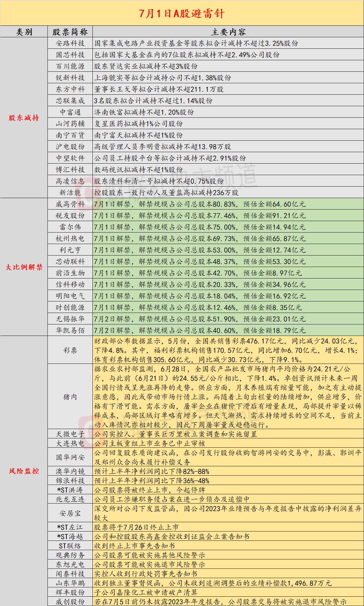
Task: Click 董事长王戈等拟合计减持不超211.1万股 content
Action: tap(159, 89)
